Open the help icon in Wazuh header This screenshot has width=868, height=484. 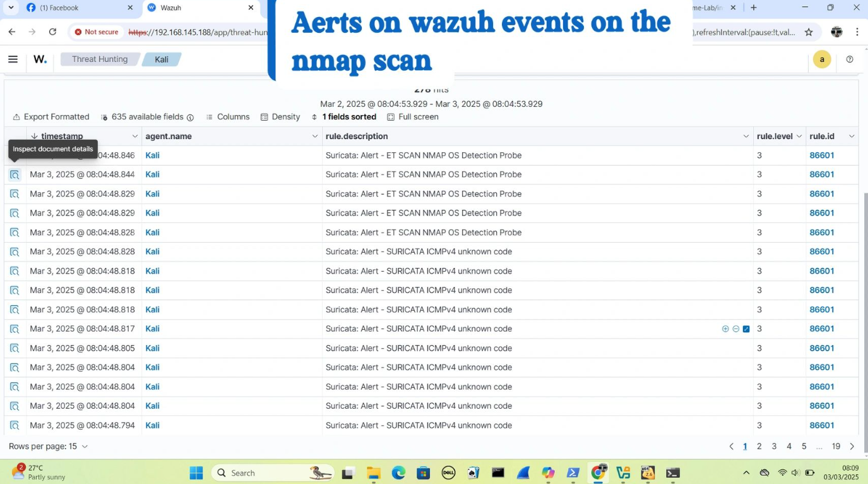click(850, 59)
